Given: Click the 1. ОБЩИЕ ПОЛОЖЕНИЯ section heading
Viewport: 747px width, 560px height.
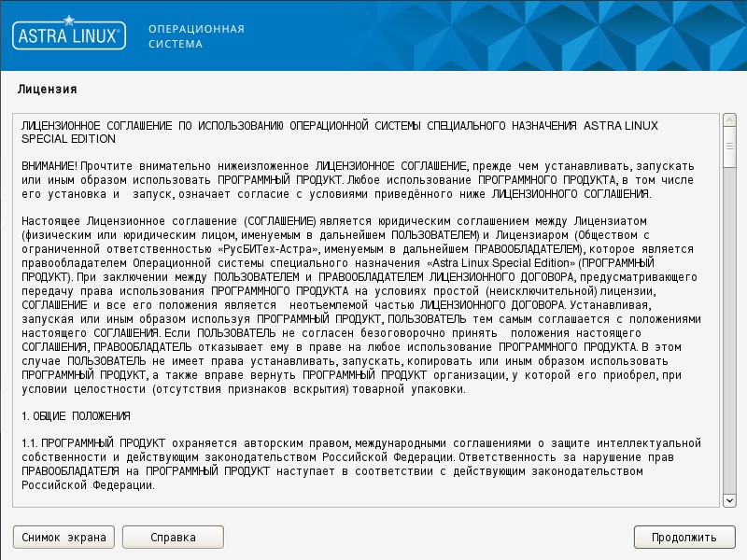Looking at the screenshot, I should click(76, 414).
